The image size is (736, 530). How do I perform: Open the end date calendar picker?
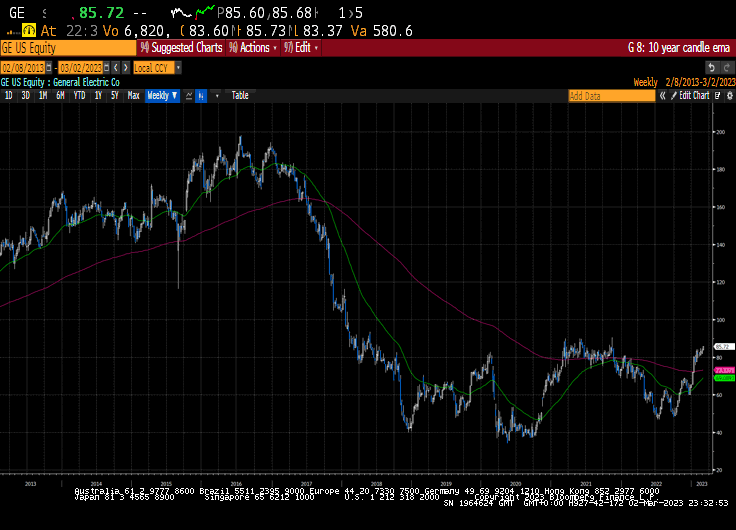point(107,68)
